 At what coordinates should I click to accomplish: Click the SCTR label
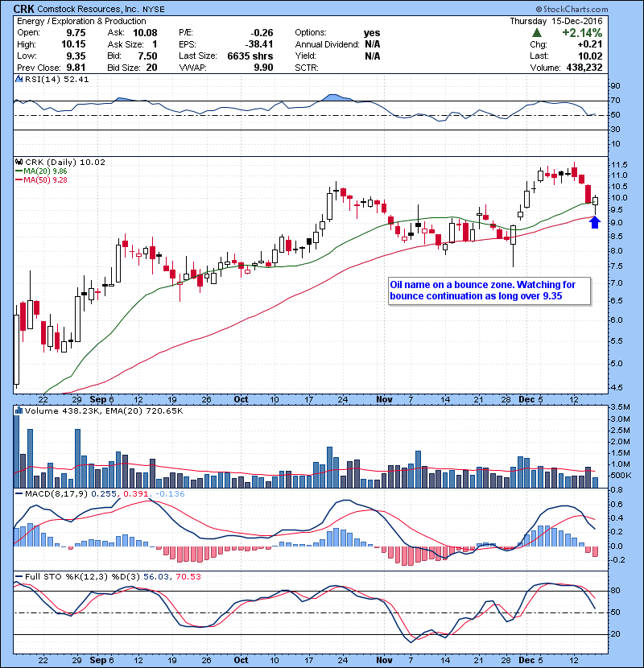(x=307, y=68)
